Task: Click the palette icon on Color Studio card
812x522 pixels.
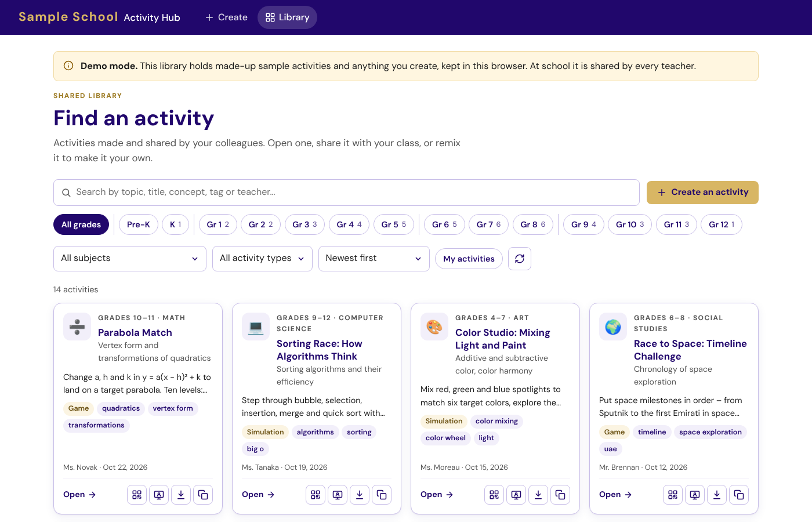Action: [x=434, y=327]
